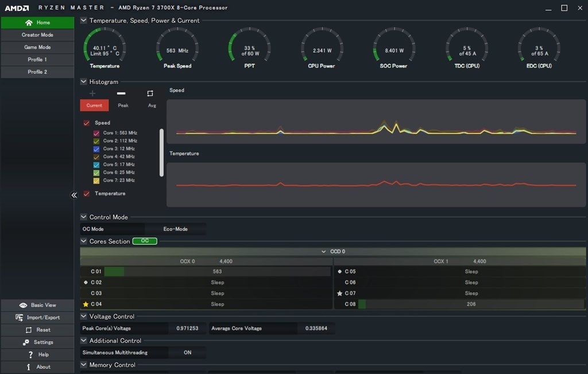Switch to Basic View
Viewport: 588px width, 374px height.
(x=37, y=305)
